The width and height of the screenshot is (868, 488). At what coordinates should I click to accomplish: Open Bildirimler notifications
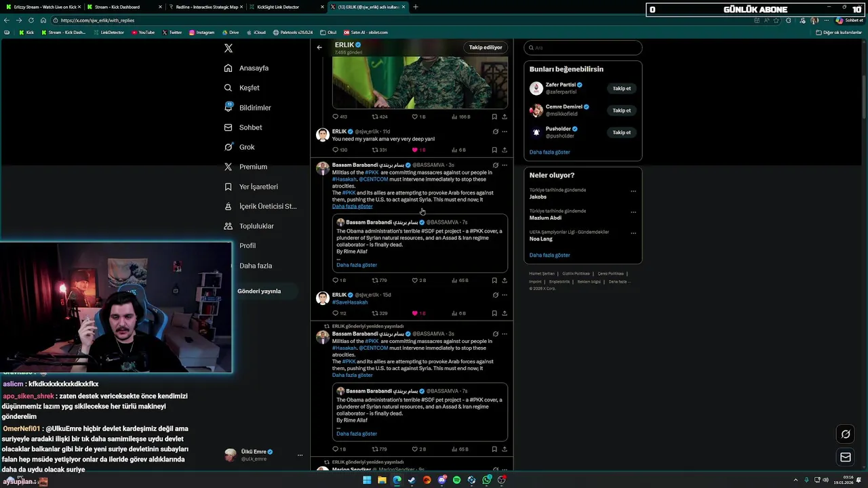click(248, 108)
